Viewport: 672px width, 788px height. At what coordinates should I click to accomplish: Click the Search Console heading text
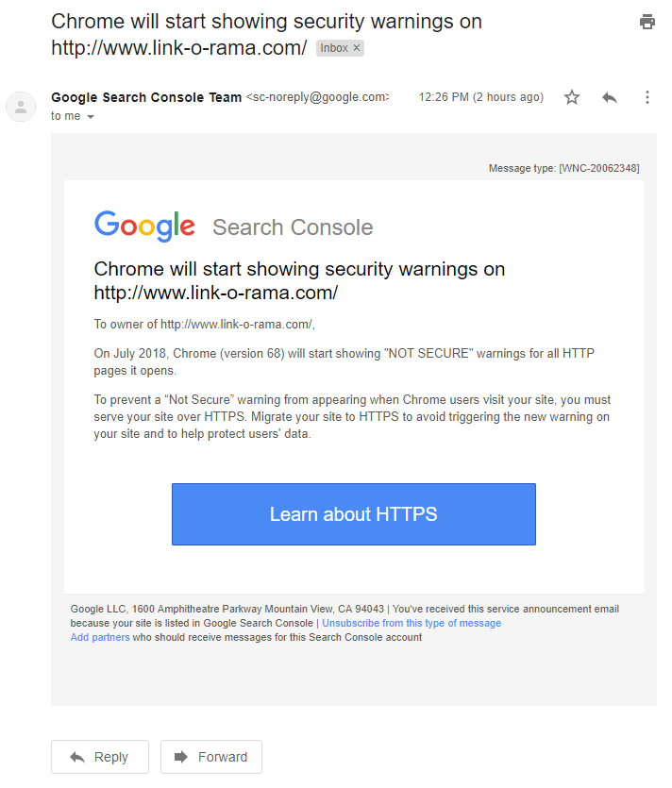293,227
